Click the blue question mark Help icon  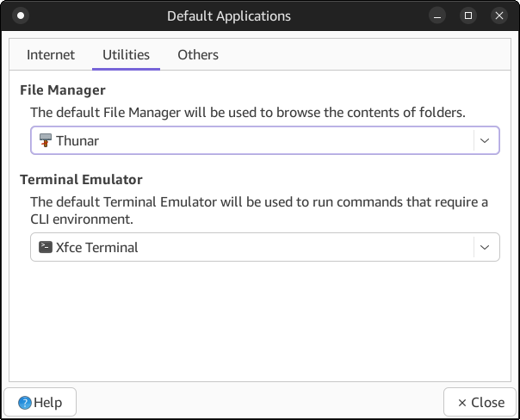point(25,403)
